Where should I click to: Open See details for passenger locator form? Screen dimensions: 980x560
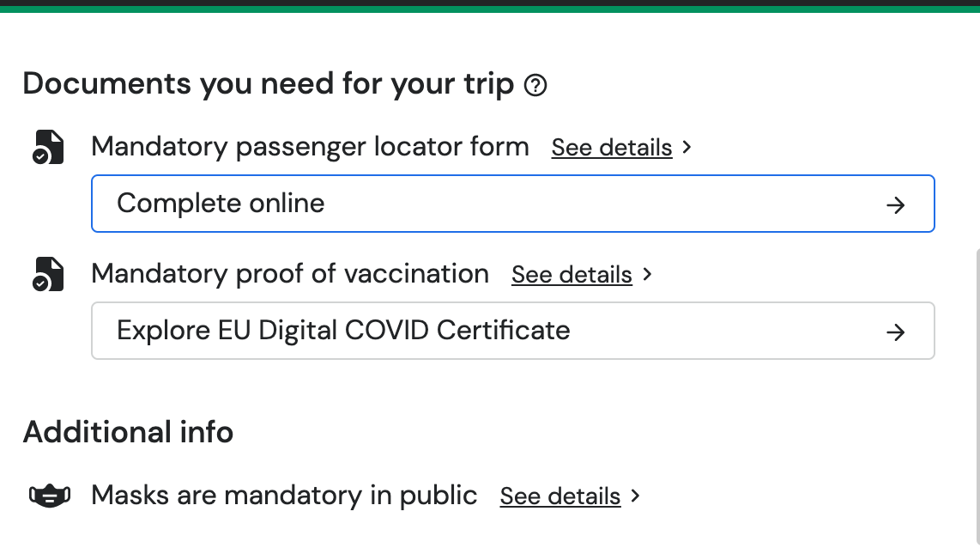611,148
